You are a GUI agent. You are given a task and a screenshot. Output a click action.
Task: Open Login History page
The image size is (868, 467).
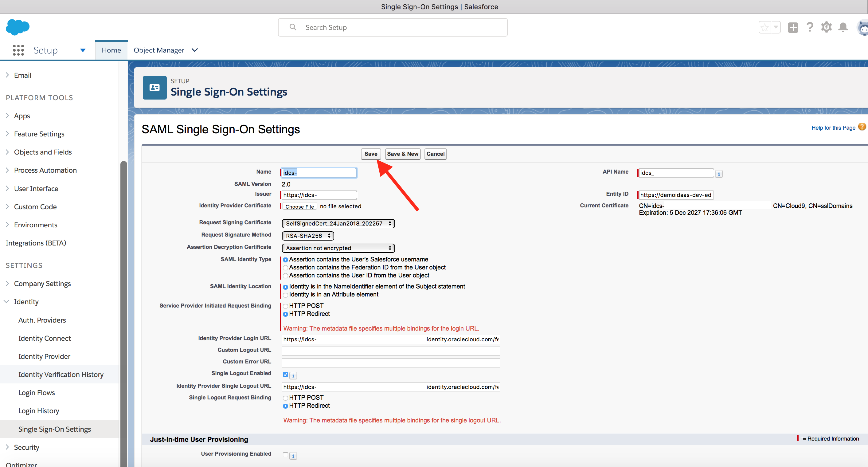tap(39, 411)
